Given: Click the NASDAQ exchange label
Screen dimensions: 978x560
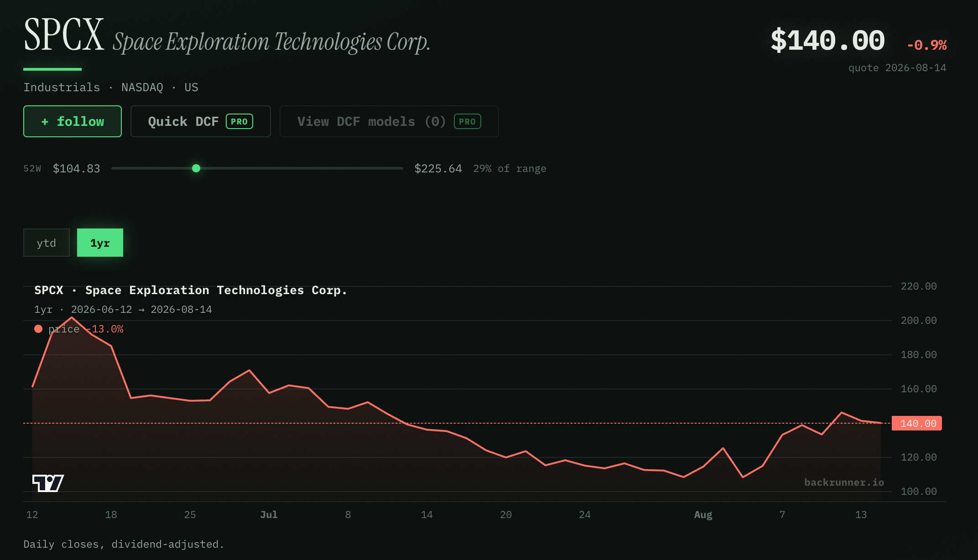Looking at the screenshot, I should pyautogui.click(x=142, y=87).
